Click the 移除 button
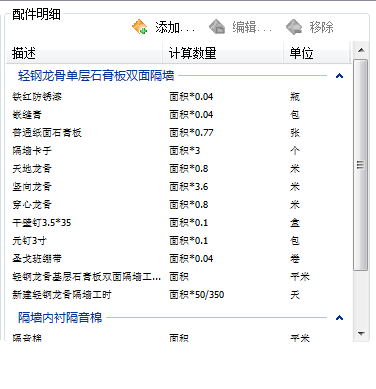 (310, 27)
